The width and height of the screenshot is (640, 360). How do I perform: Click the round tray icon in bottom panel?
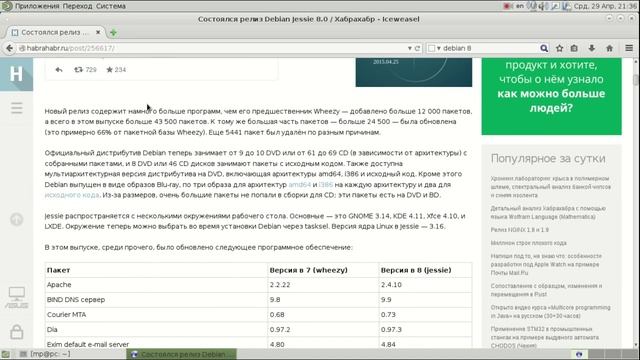(579, 354)
